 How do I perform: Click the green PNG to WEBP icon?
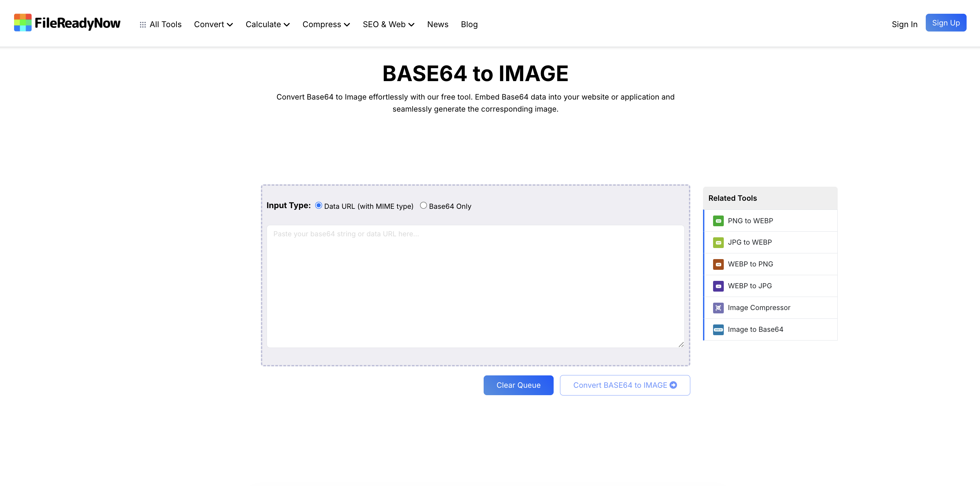coord(718,221)
